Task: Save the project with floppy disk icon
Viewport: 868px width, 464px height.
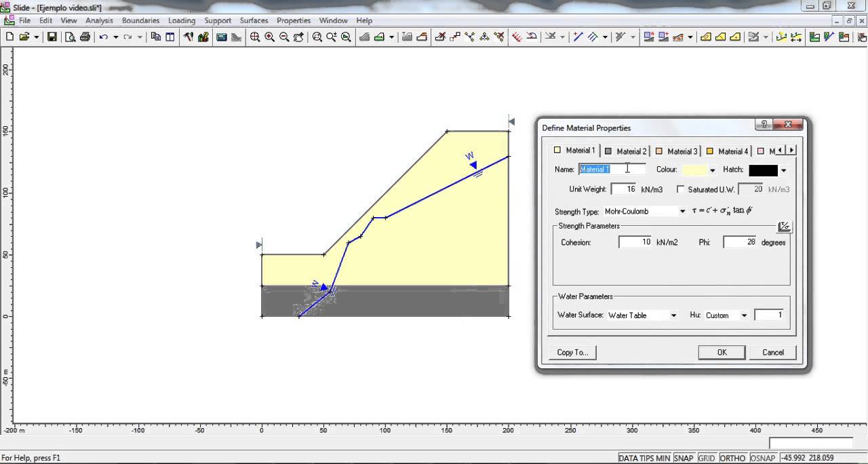Action: click(52, 37)
